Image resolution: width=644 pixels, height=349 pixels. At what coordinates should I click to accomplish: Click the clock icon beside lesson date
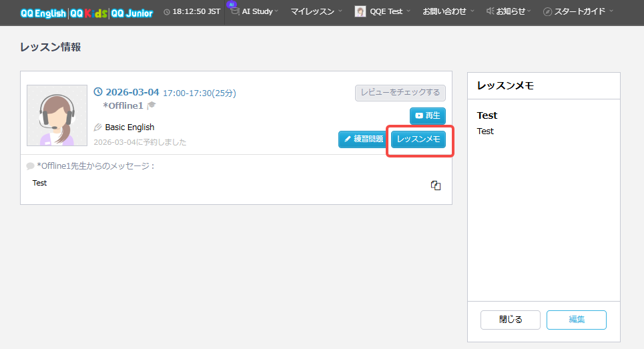(x=98, y=92)
